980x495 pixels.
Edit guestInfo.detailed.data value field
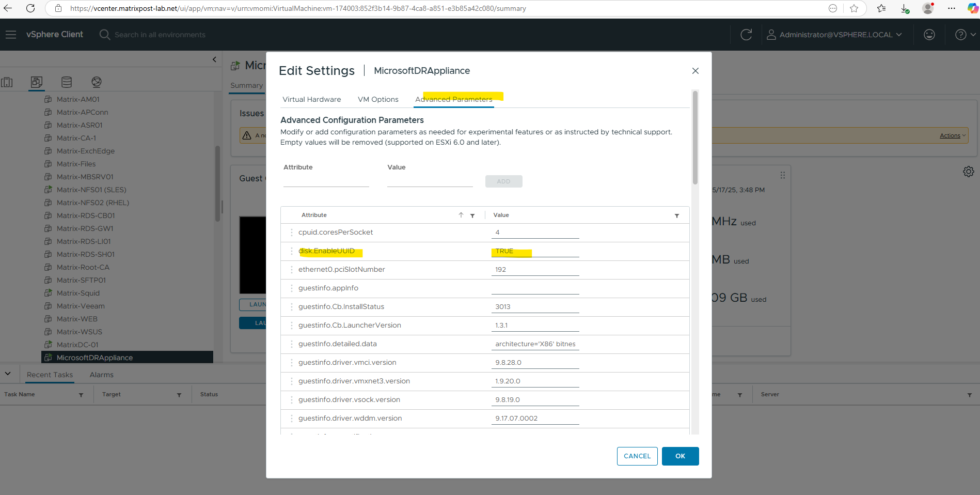coord(535,344)
